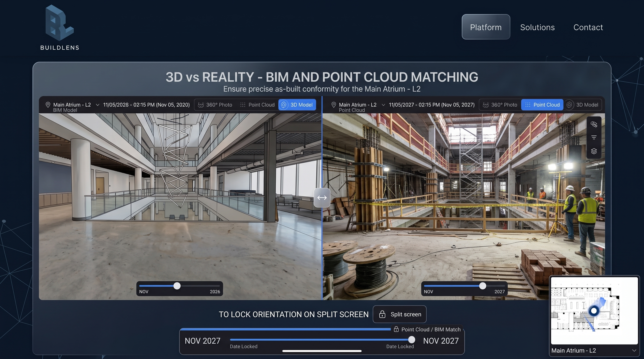
Task: Click the Split screen lock button
Action: click(x=399, y=314)
